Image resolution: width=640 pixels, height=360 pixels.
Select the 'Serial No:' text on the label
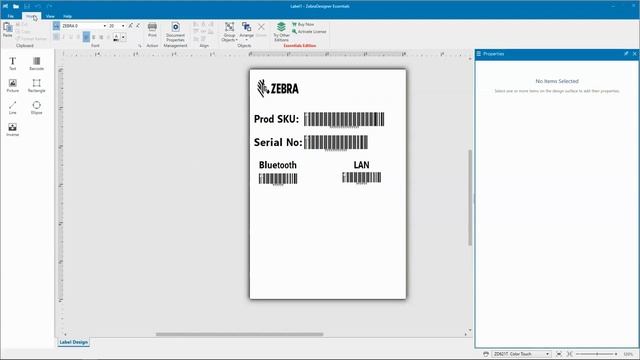coord(278,142)
